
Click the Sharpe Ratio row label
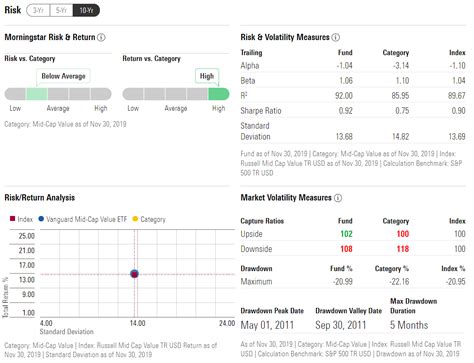pos(261,111)
